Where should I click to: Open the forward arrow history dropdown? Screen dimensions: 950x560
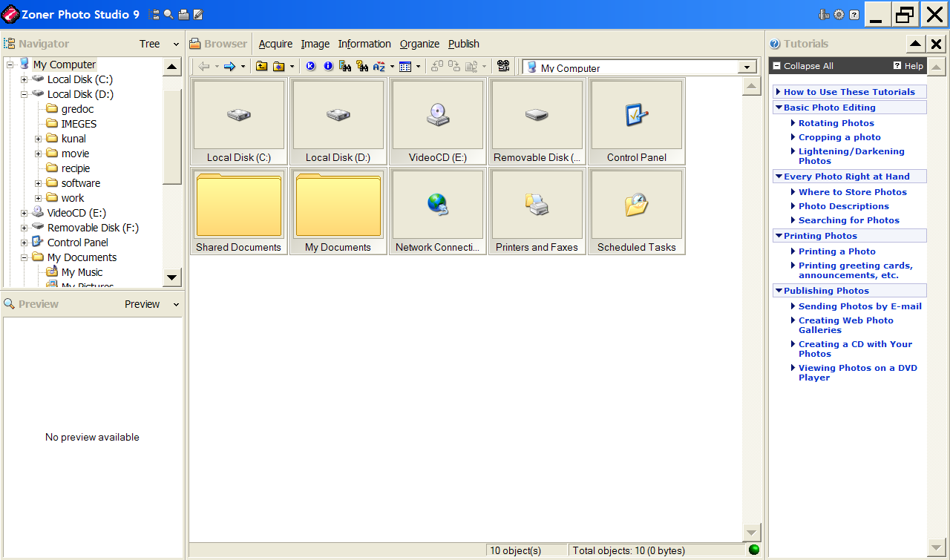pos(243,67)
